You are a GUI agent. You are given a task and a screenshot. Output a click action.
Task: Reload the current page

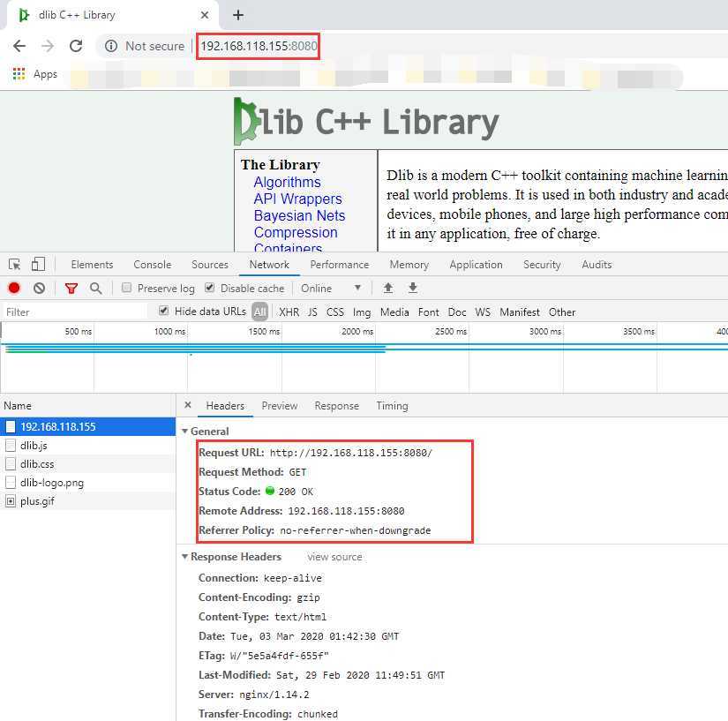click(x=76, y=46)
